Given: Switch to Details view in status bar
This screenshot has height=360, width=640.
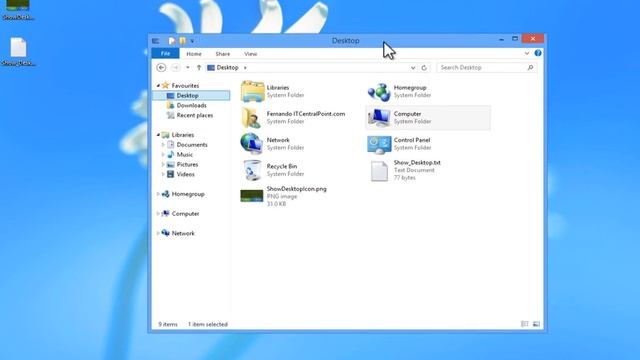Looking at the screenshot, I should click(524, 324).
